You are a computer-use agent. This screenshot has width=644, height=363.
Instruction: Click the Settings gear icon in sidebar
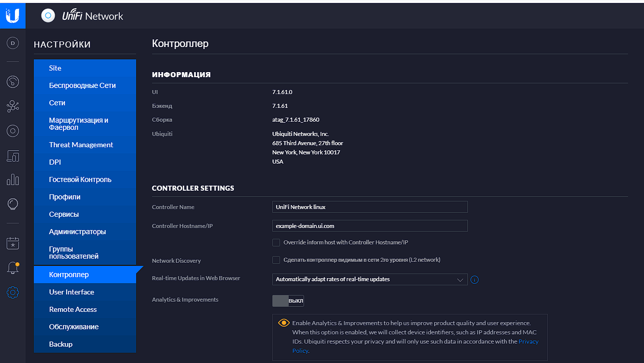(13, 292)
